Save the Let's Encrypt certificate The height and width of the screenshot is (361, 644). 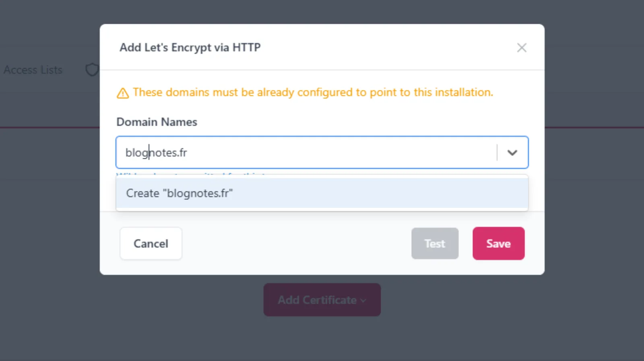coord(498,244)
